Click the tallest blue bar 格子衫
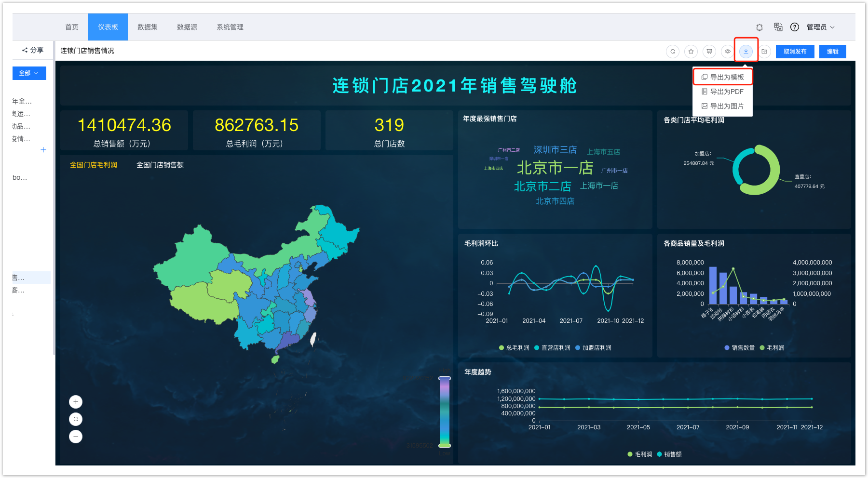868x478 pixels. 713,285
